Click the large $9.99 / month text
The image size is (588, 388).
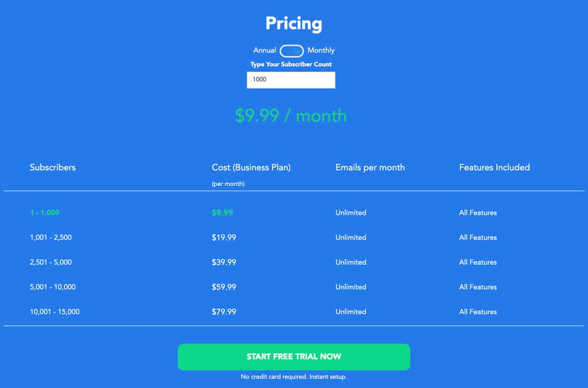291,116
